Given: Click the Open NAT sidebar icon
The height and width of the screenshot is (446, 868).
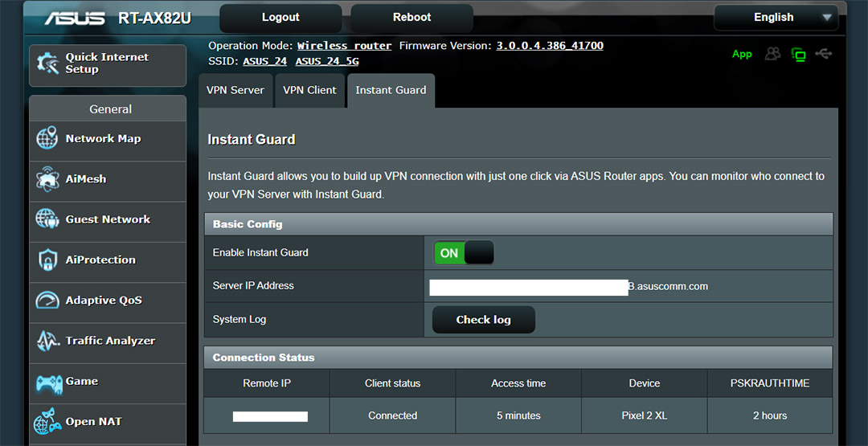Looking at the screenshot, I should pyautogui.click(x=47, y=422).
